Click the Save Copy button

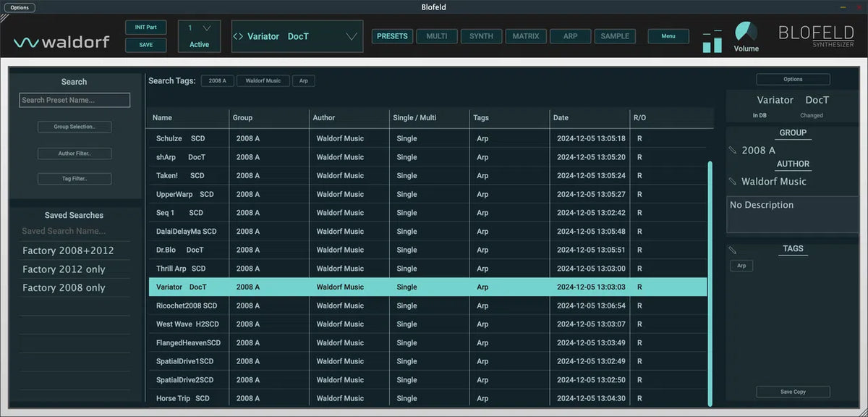point(793,392)
